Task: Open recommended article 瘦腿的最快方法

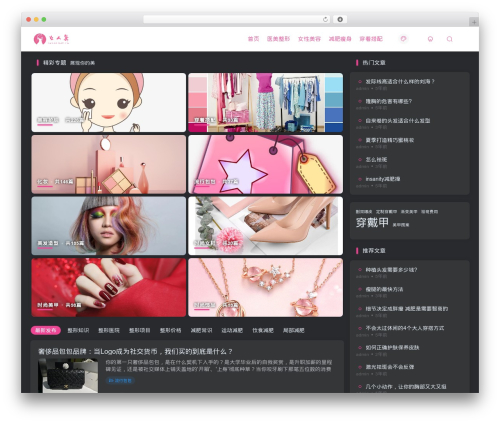Action: 384,289
